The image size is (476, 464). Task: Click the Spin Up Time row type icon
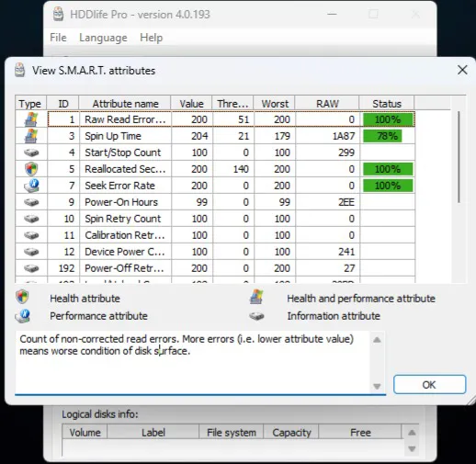(31, 136)
